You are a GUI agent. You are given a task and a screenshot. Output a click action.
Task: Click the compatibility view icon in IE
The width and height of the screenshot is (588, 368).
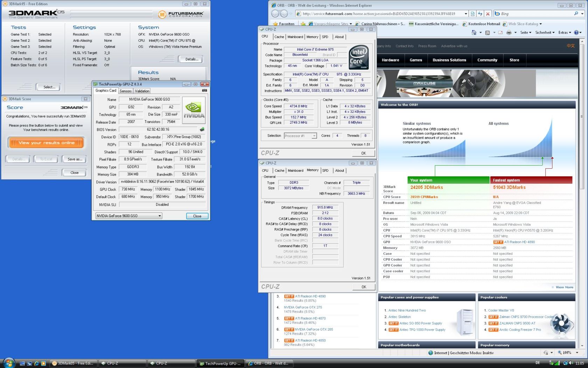472,14
